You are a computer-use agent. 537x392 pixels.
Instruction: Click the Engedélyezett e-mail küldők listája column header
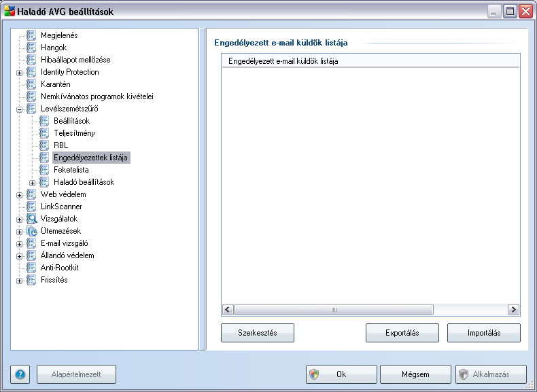tap(371, 61)
